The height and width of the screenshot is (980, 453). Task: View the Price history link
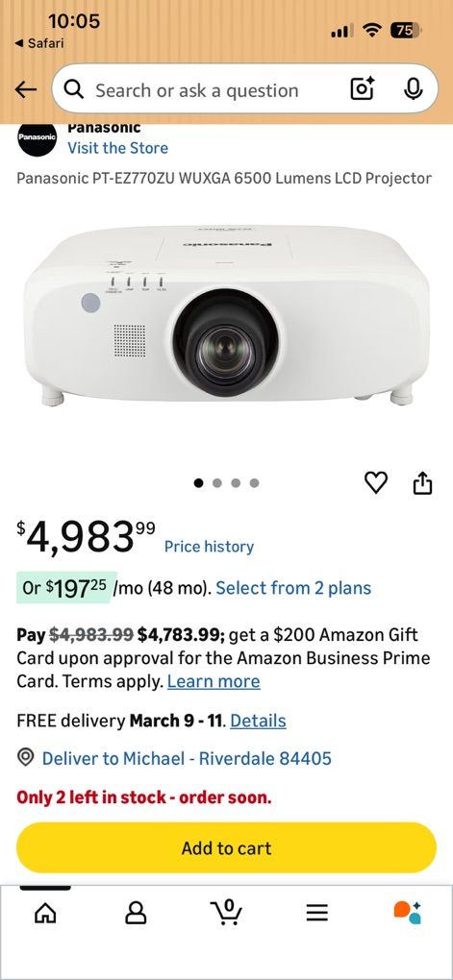point(209,547)
